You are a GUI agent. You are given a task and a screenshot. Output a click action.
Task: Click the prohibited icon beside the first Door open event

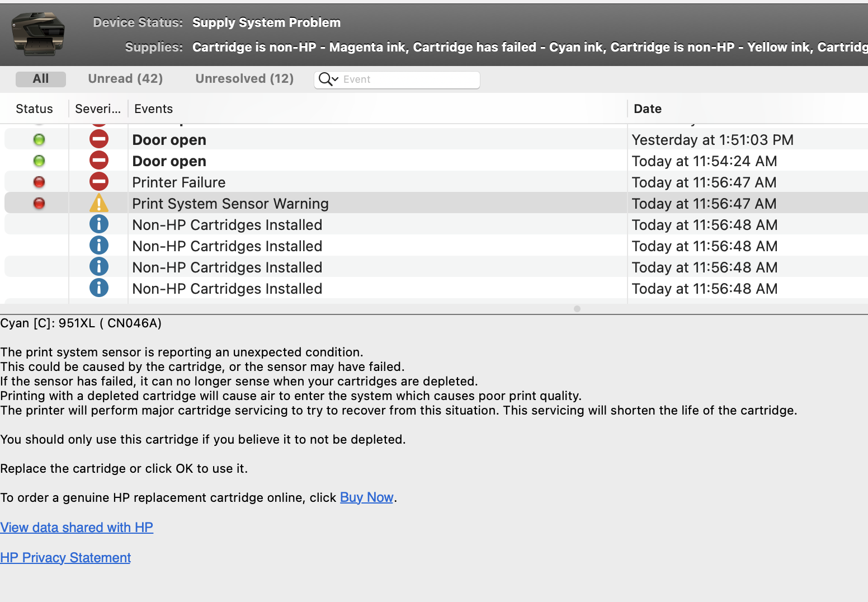(99, 139)
